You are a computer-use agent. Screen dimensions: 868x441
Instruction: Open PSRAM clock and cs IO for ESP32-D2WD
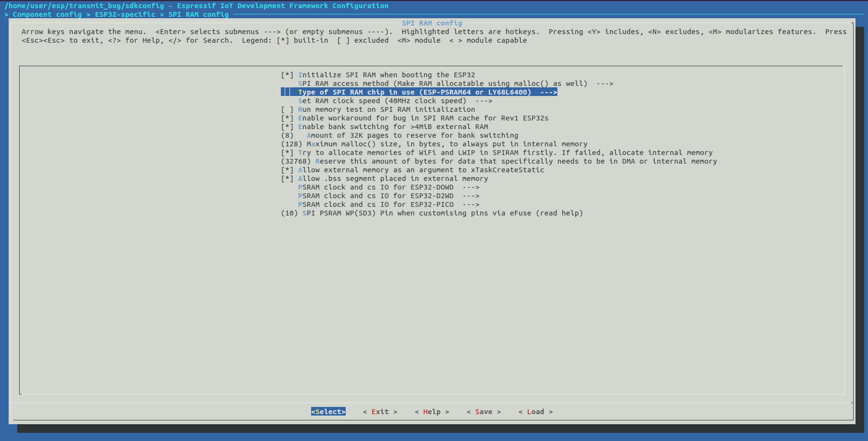tap(388, 196)
